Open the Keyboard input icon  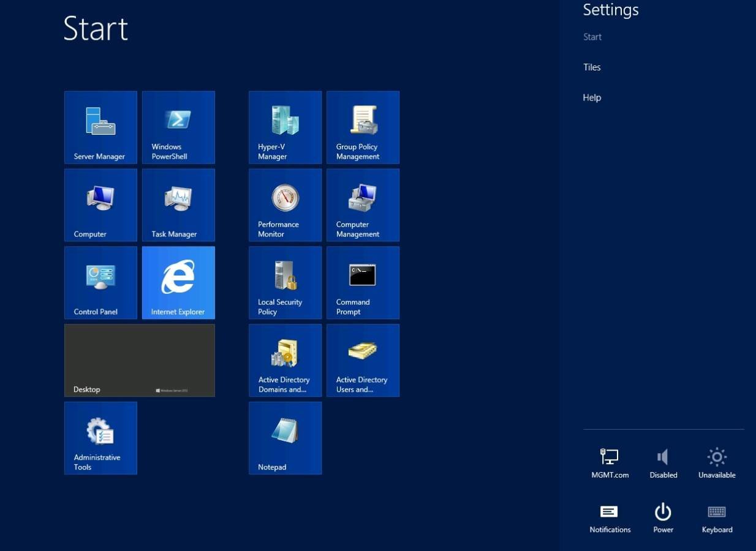[x=717, y=518]
